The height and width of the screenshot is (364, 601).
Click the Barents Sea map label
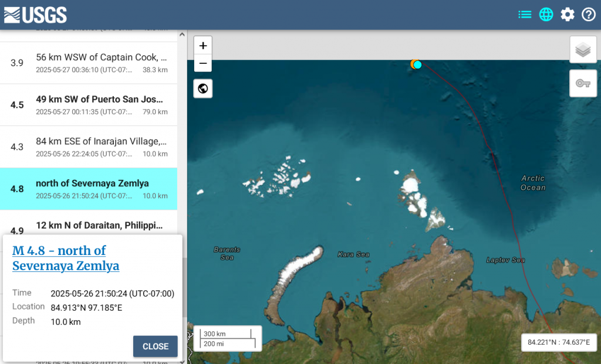[227, 253]
